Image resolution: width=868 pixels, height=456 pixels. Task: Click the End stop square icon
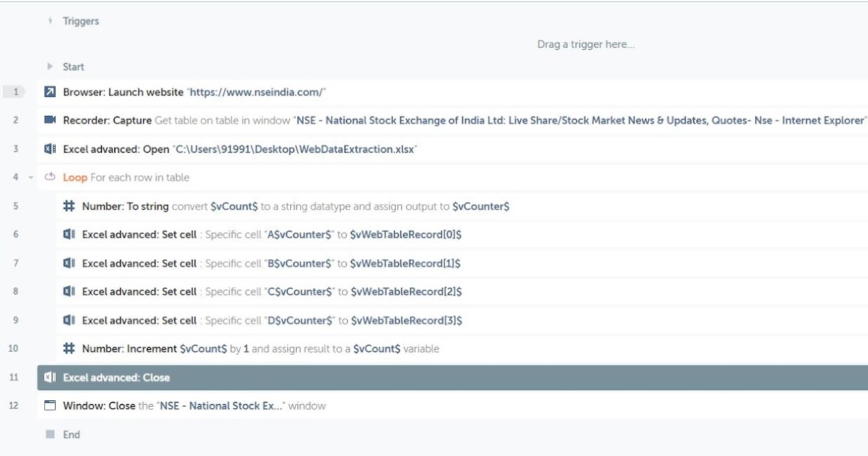(x=50, y=434)
